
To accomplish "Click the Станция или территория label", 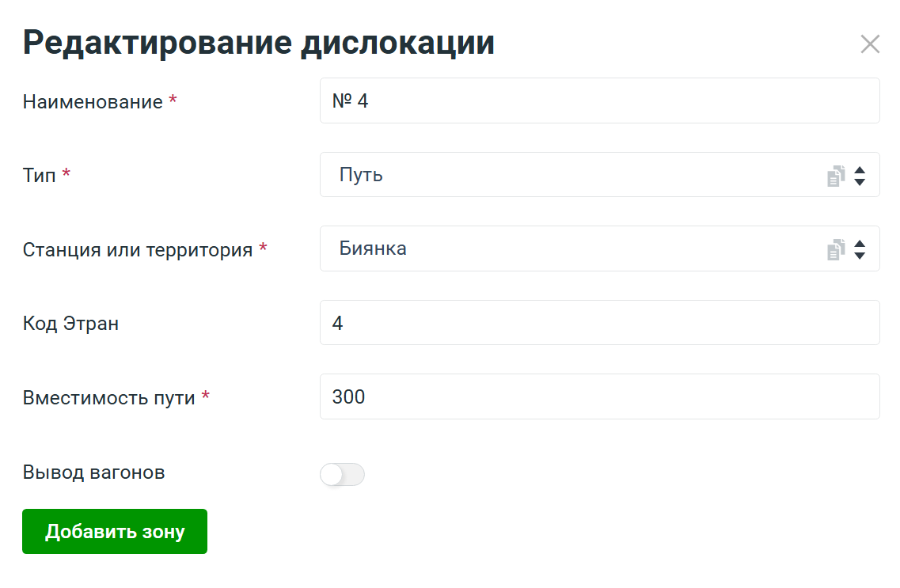I will [x=138, y=250].
